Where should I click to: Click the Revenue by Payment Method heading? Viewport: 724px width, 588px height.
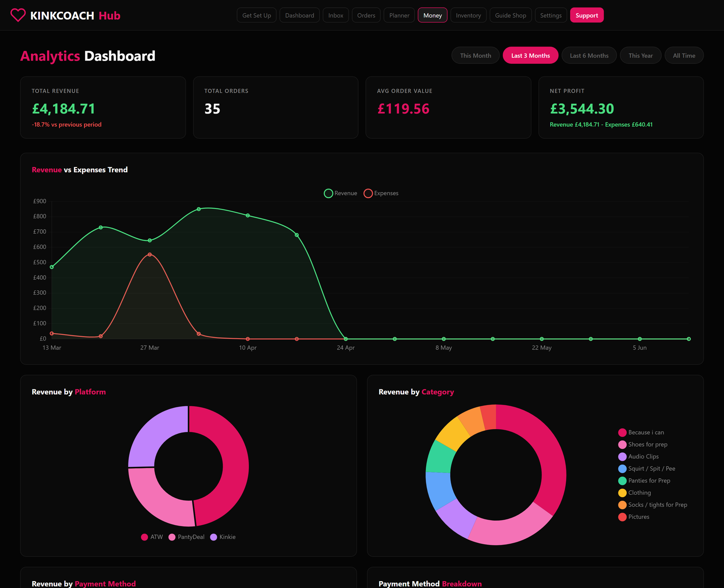pos(84,583)
